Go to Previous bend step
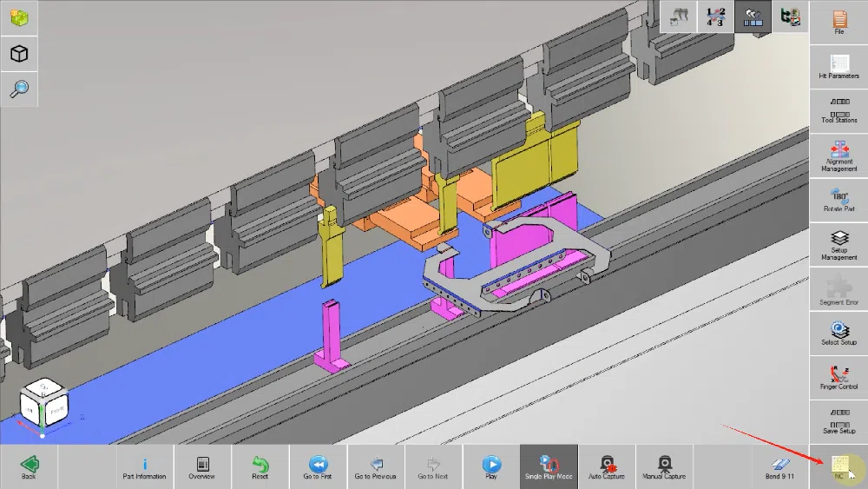868x489 pixels. [375, 467]
